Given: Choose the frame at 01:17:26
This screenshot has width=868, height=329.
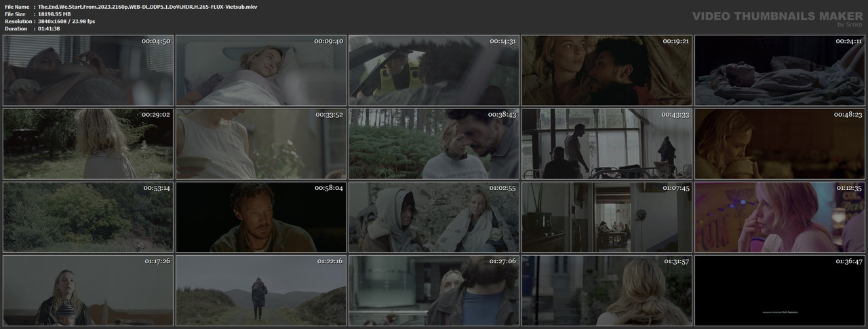Looking at the screenshot, I should (87, 290).
